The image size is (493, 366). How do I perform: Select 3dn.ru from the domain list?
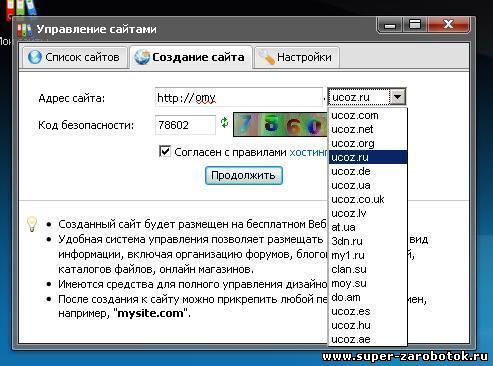pos(368,241)
